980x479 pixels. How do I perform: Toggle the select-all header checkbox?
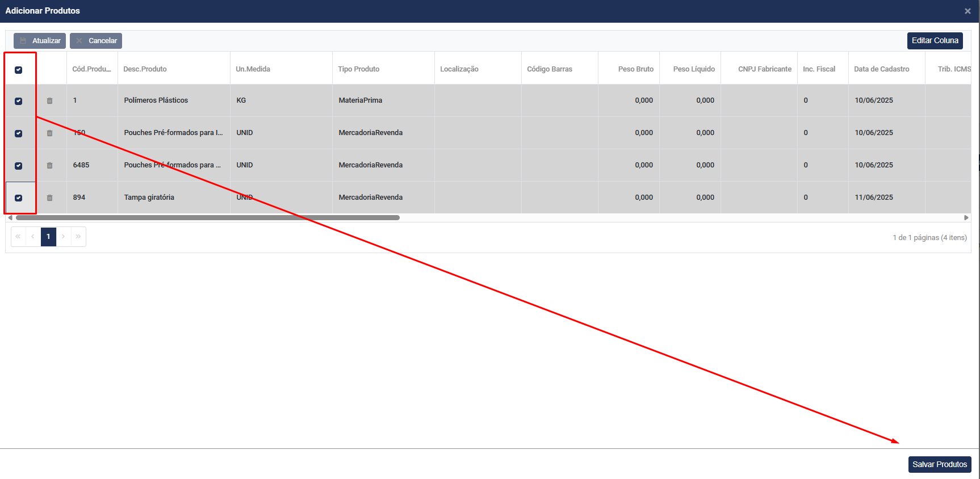pyautogui.click(x=19, y=70)
